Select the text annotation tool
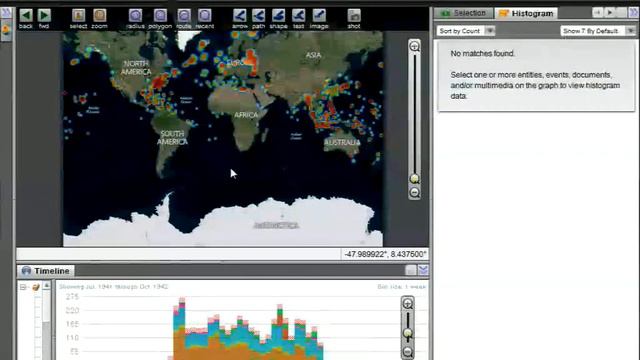Screen dimensions: 640x360 (x=298, y=19)
